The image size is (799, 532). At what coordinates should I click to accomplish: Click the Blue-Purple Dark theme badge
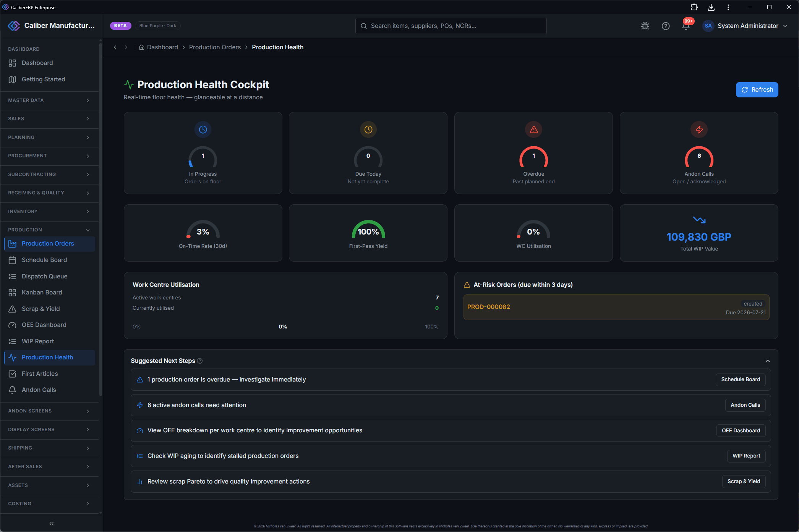[158, 26]
